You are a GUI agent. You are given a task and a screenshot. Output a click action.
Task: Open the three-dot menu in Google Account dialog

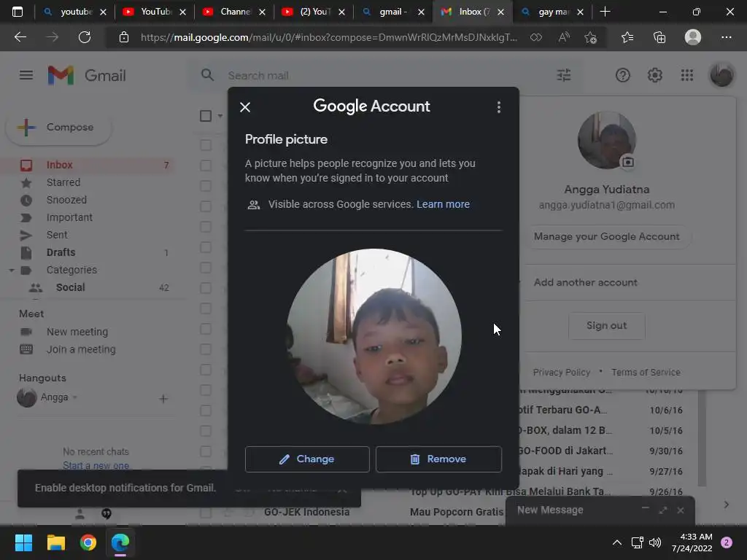pos(499,107)
